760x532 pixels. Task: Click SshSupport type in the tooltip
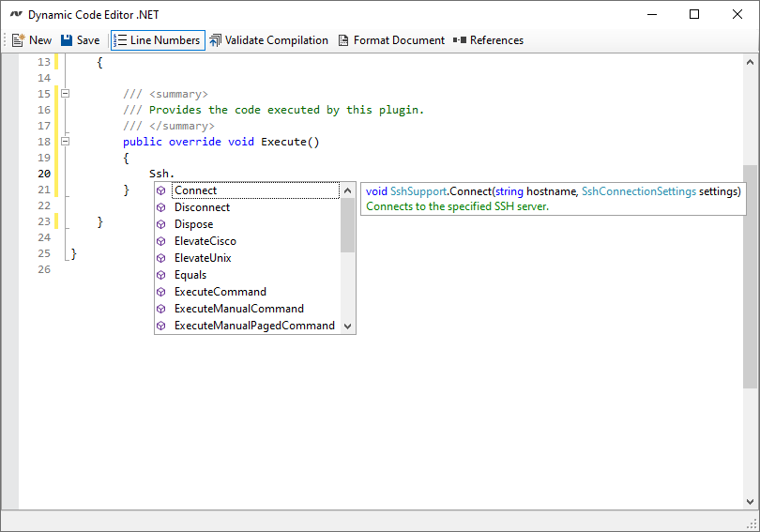418,191
